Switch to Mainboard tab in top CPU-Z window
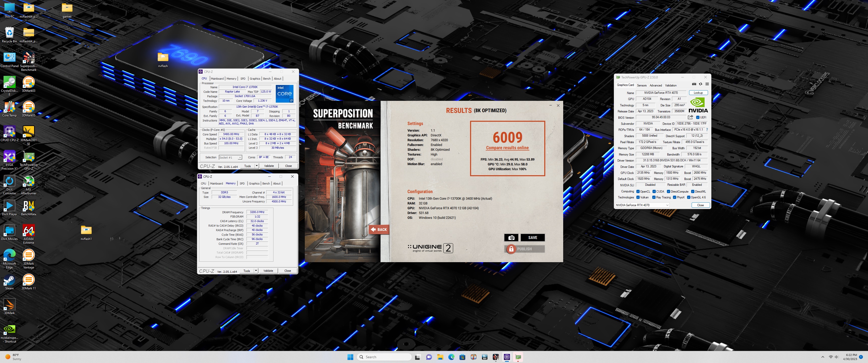This screenshot has height=363, width=868. [217, 79]
